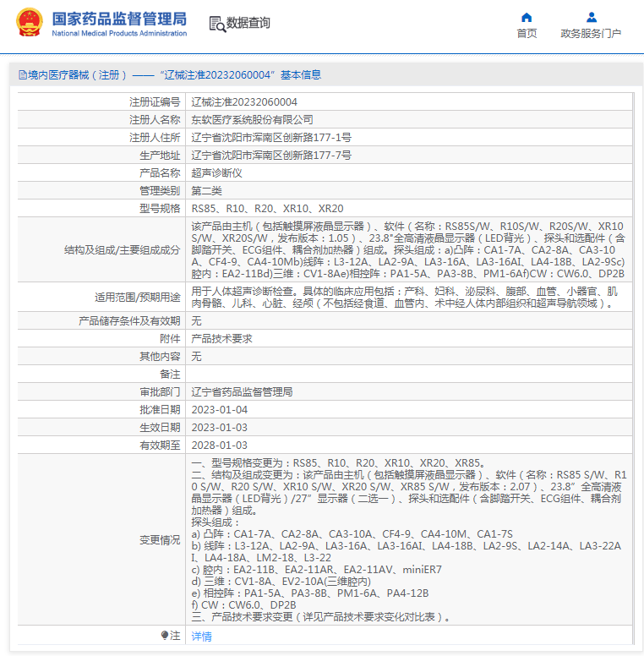Click the 产品技术要求 attachment cell
Image resolution: width=644 pixels, height=656 pixels.
221,338
